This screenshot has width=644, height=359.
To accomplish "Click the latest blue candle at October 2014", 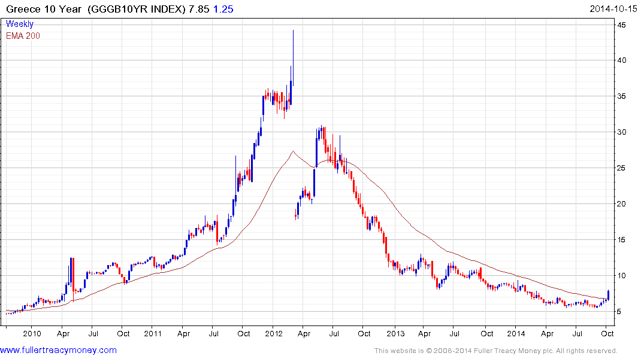I will (x=608, y=294).
